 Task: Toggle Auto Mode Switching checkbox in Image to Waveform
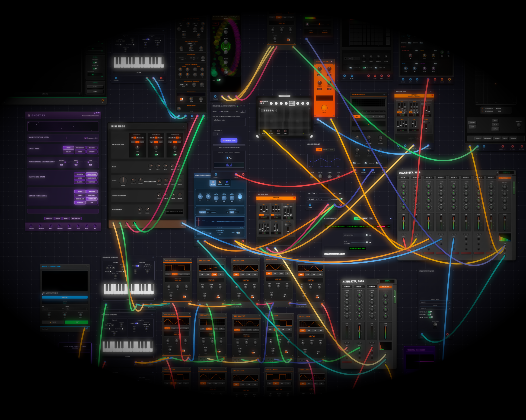click(42, 295)
